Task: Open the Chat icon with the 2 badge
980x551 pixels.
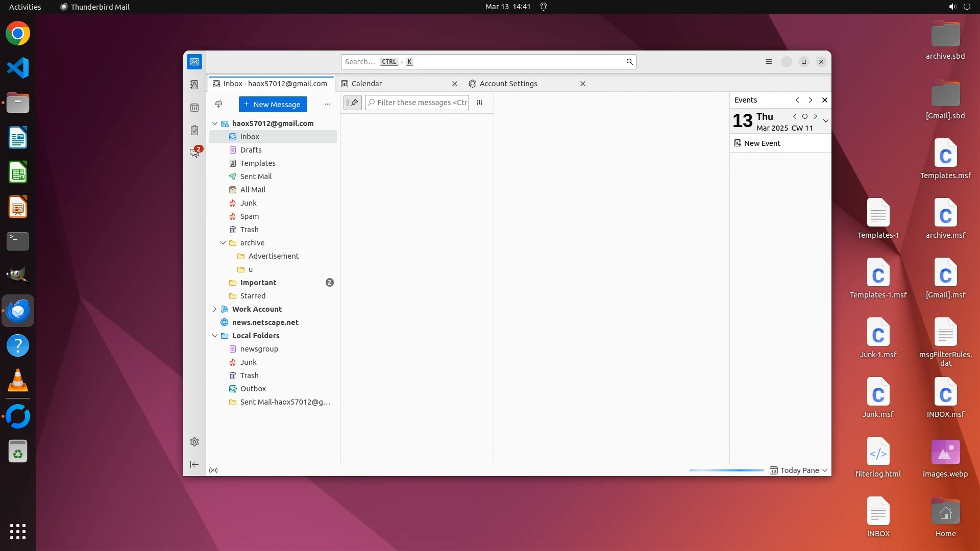Action: click(x=194, y=153)
